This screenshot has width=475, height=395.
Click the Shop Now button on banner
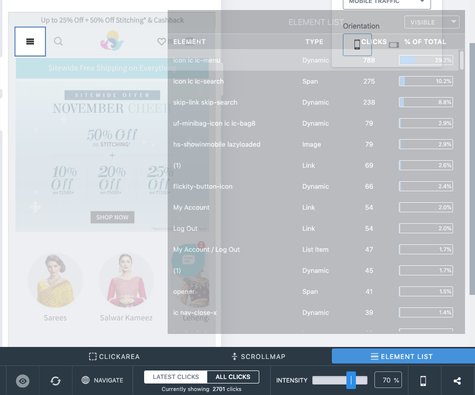(x=112, y=217)
